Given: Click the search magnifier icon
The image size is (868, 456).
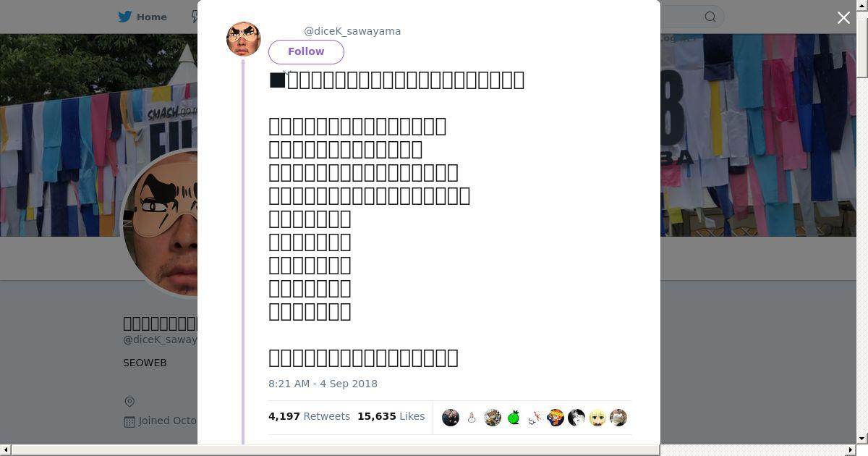Looking at the screenshot, I should coord(710,17).
